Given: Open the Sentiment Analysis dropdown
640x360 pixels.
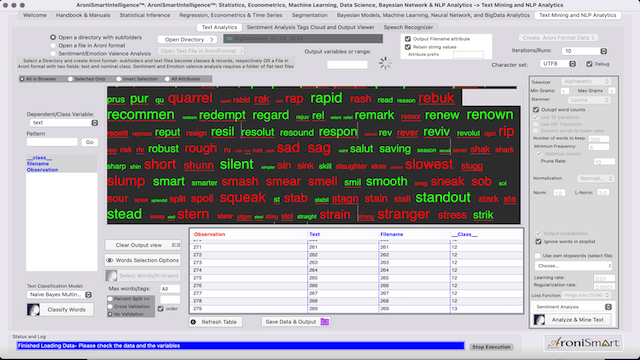Looking at the screenshot, I should (x=573, y=307).
